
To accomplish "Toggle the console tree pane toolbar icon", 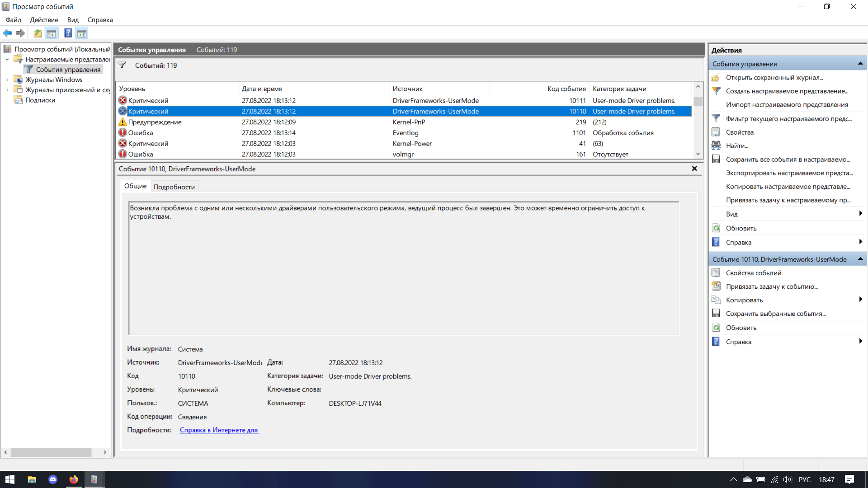I will (x=52, y=33).
